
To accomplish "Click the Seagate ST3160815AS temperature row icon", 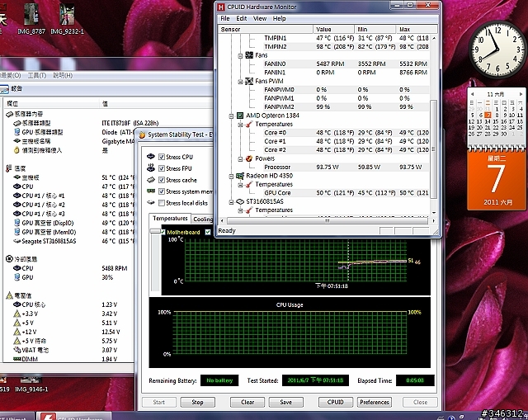I will (16, 241).
